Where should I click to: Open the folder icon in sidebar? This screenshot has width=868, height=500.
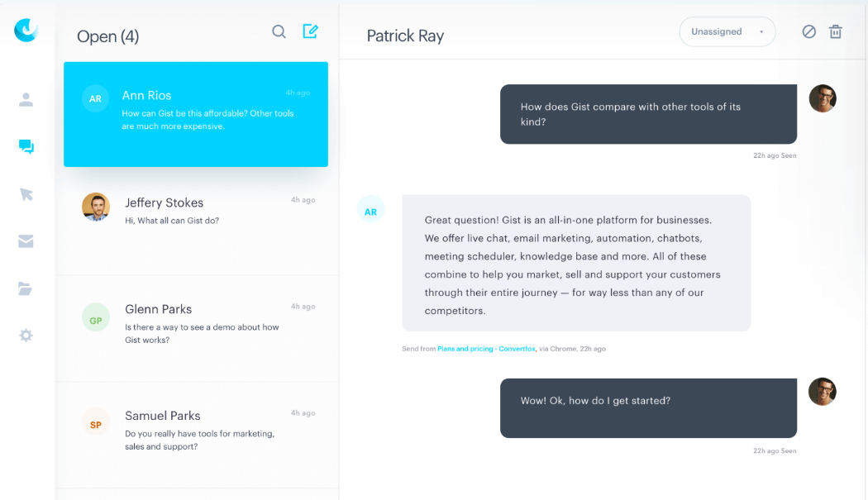pos(26,288)
